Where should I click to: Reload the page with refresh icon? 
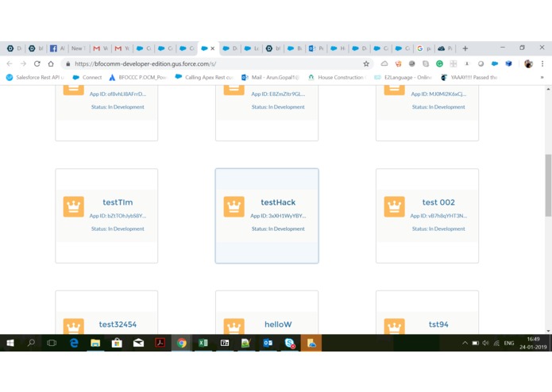(x=37, y=63)
